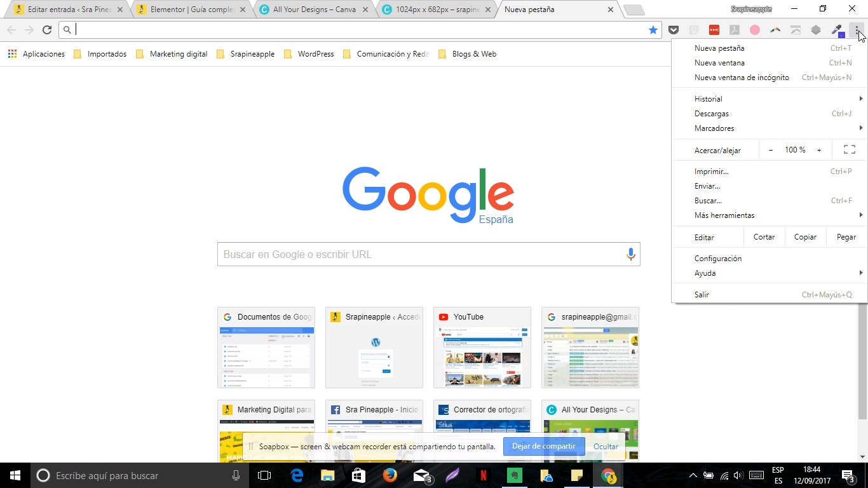Choose Enviar... from the menu
The image size is (868, 488).
(x=770, y=186)
